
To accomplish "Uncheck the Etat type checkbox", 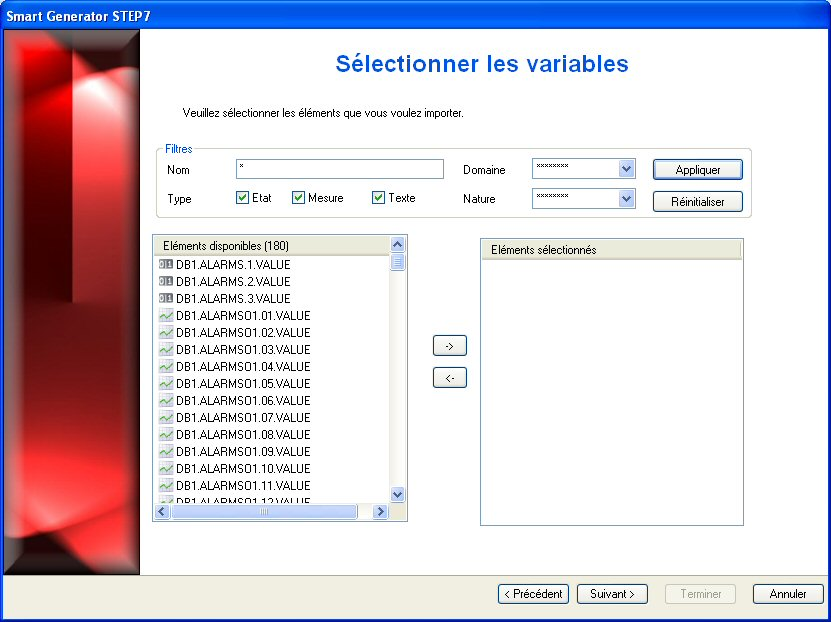I will (x=242, y=198).
